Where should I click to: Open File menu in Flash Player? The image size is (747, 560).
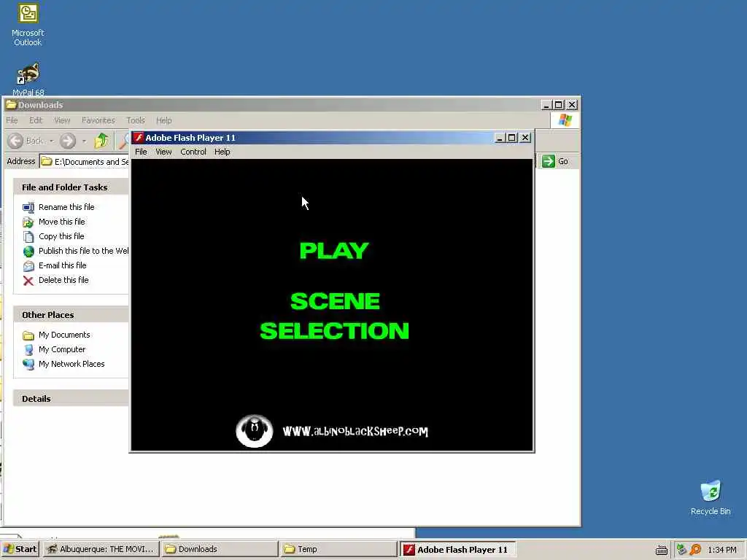point(141,152)
